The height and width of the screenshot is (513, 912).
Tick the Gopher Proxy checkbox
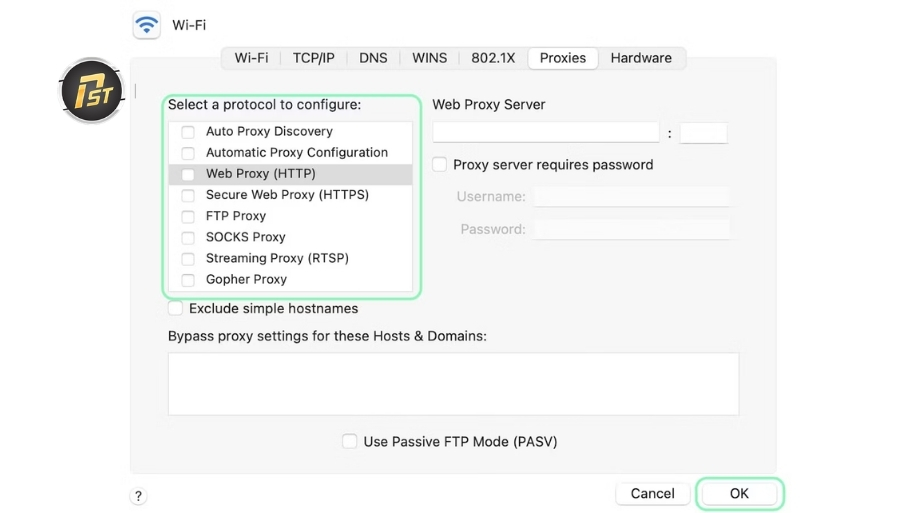click(188, 280)
